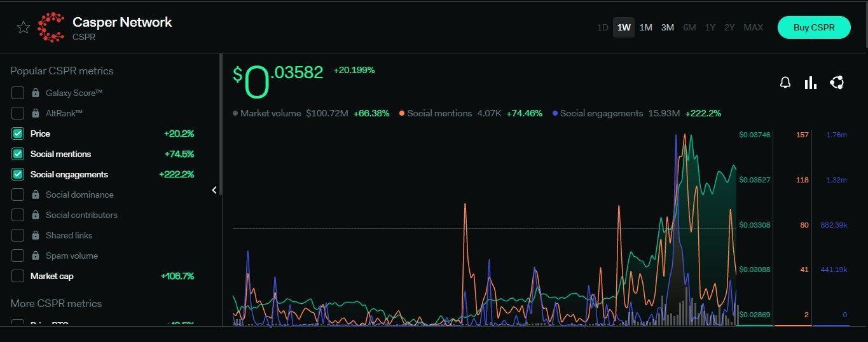
Task: Click the $0.03746 price axis label
Action: 755,135
